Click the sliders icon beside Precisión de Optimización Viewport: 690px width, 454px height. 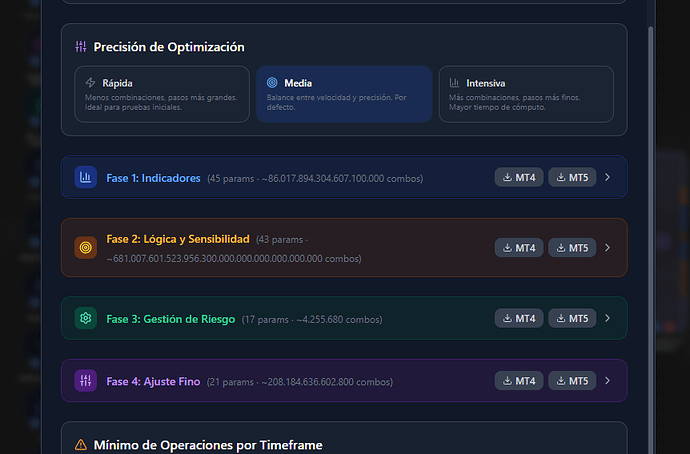click(81, 47)
